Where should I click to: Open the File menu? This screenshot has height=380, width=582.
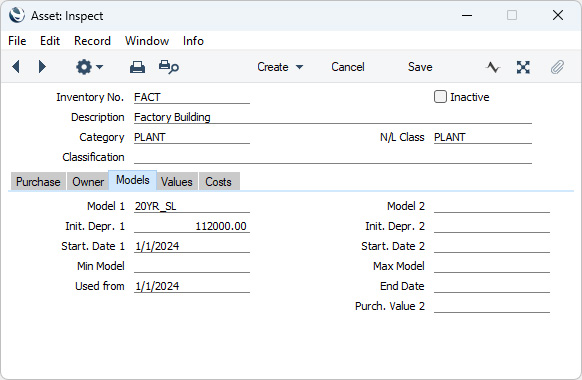pyautogui.click(x=17, y=41)
